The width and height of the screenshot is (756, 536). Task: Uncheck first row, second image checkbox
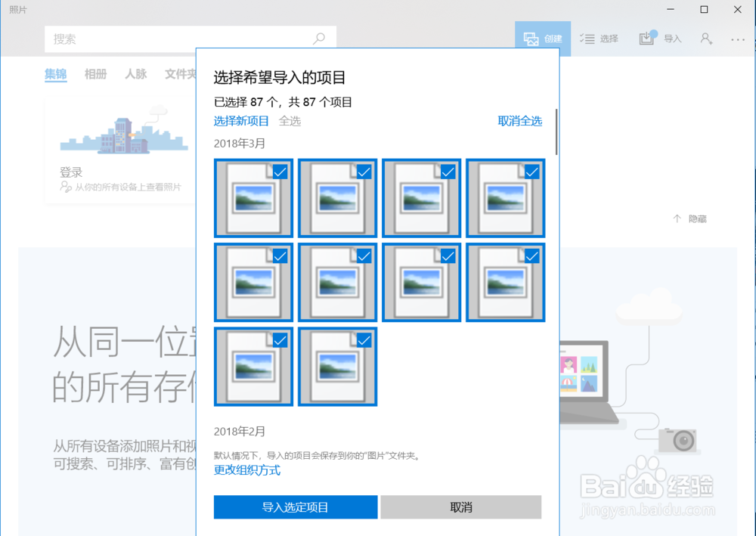click(x=364, y=172)
